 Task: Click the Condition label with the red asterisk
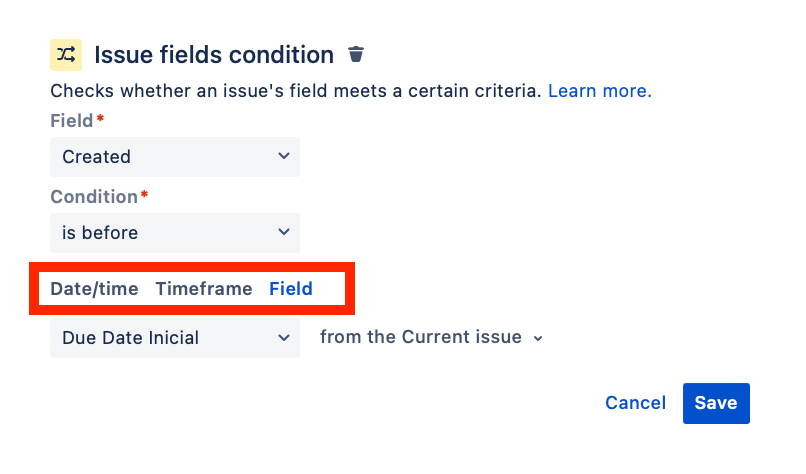coord(99,197)
